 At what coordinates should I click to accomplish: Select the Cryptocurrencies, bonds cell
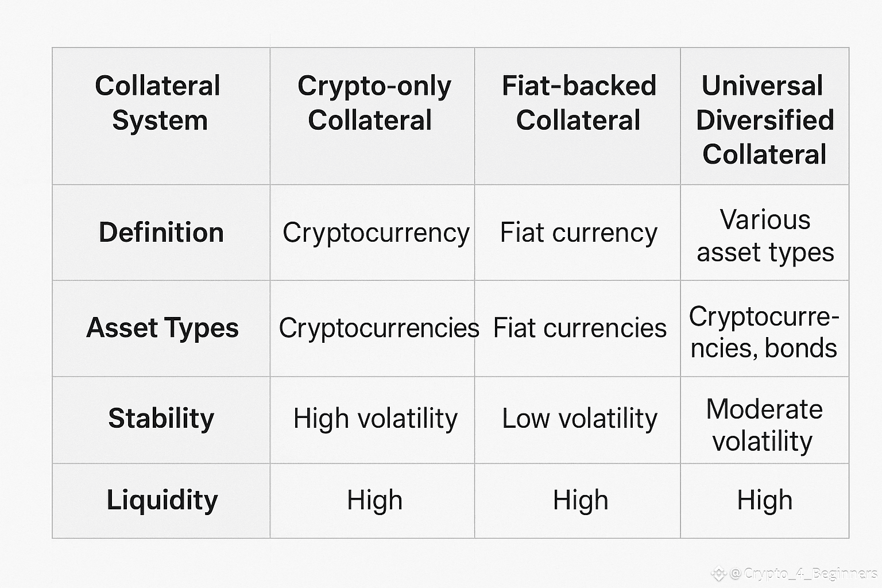pos(765,328)
